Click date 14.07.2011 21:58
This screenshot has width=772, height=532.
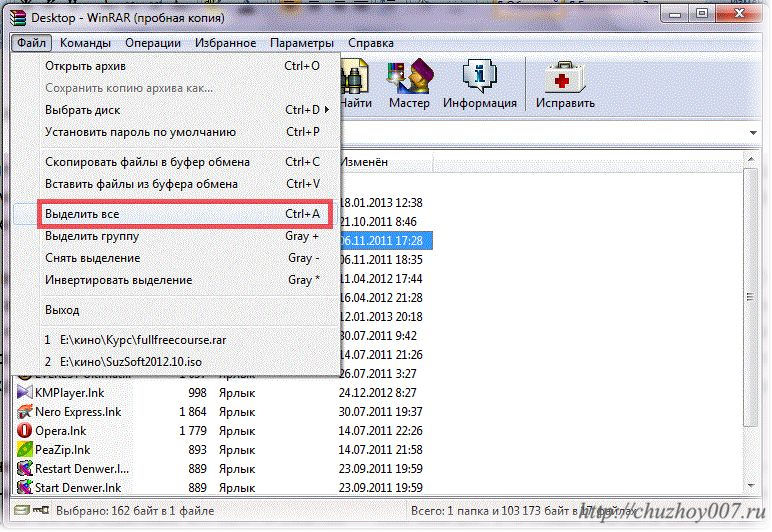381,450
